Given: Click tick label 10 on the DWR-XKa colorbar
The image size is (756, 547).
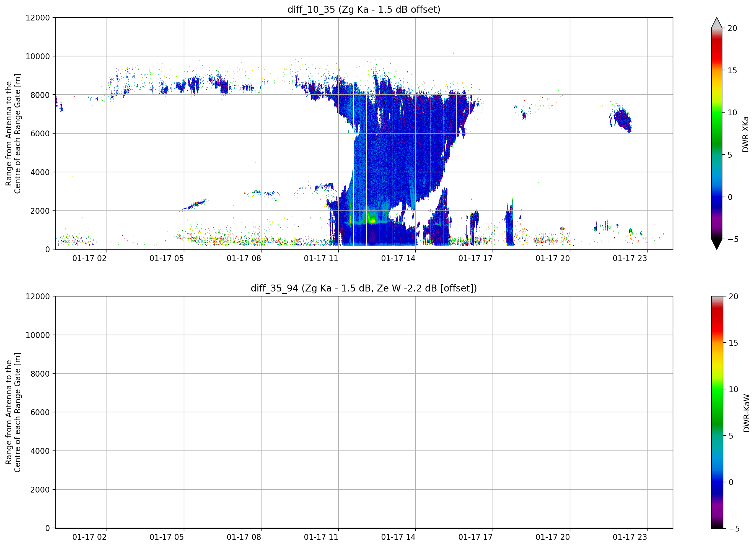Looking at the screenshot, I should pos(732,113).
